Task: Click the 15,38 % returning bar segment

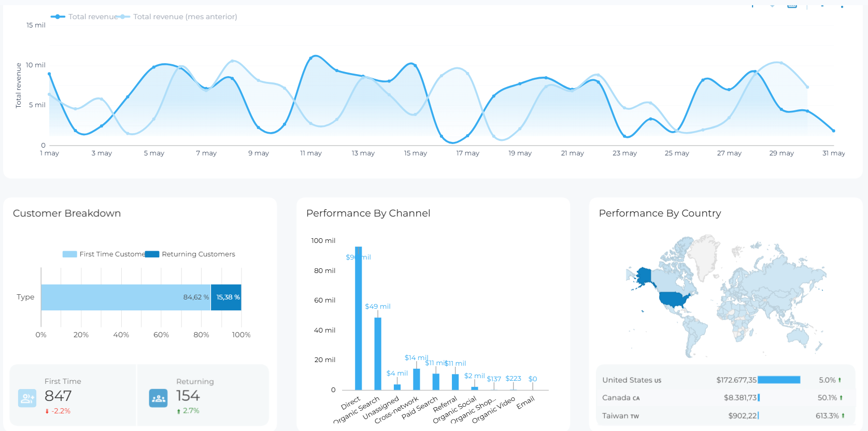Action: (226, 297)
